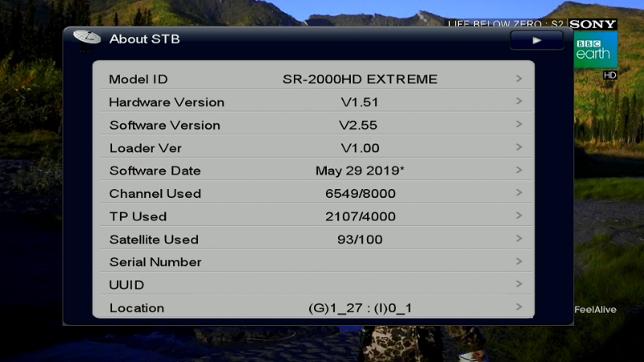Select the UUID label
Viewport: 644px width, 362px height.
tap(126, 285)
